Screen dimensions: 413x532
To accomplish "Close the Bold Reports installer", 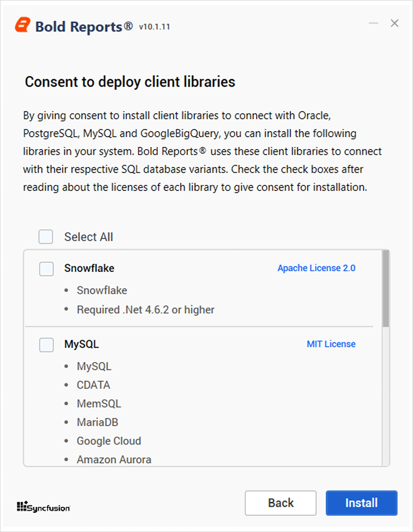I will coord(394,23).
